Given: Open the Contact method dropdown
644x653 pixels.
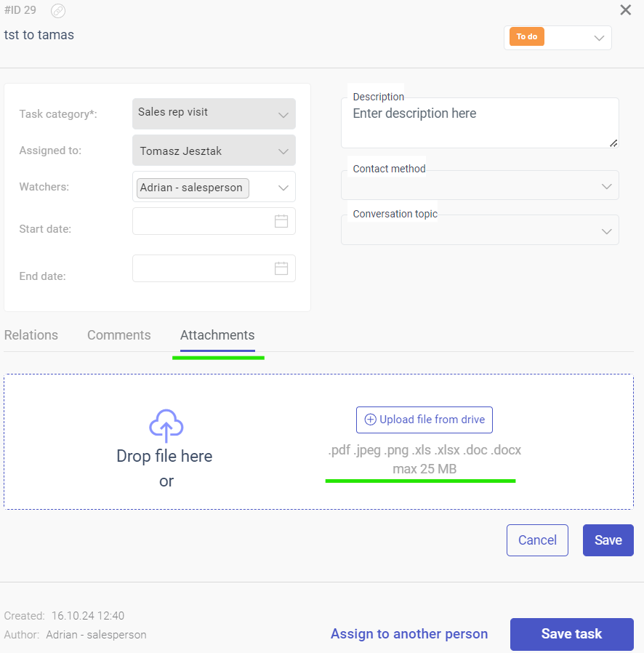Looking at the screenshot, I should [480, 185].
